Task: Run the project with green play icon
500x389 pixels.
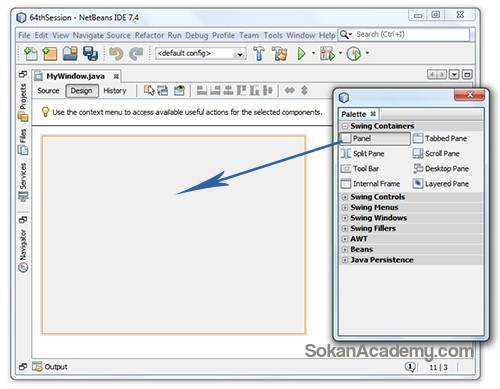Action: [x=302, y=53]
